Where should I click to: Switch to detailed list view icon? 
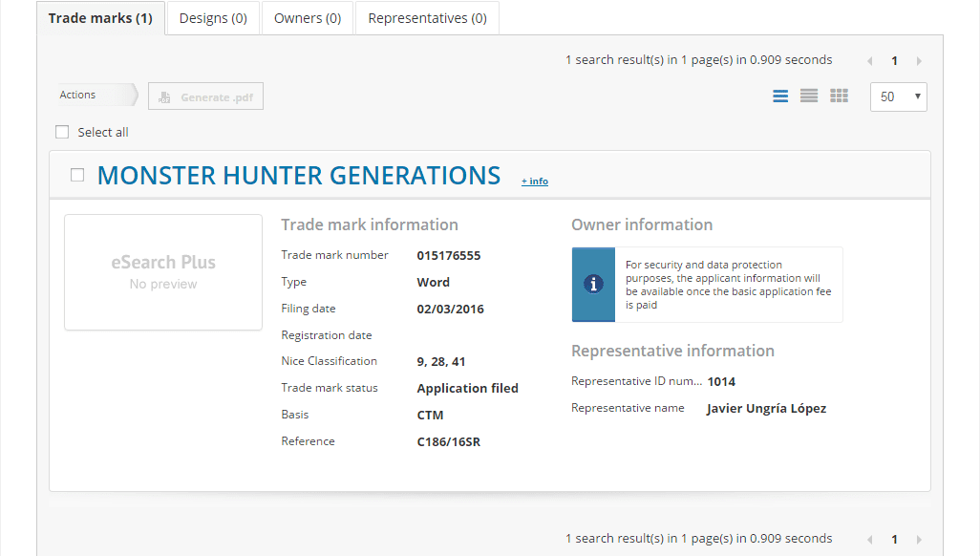coord(780,96)
